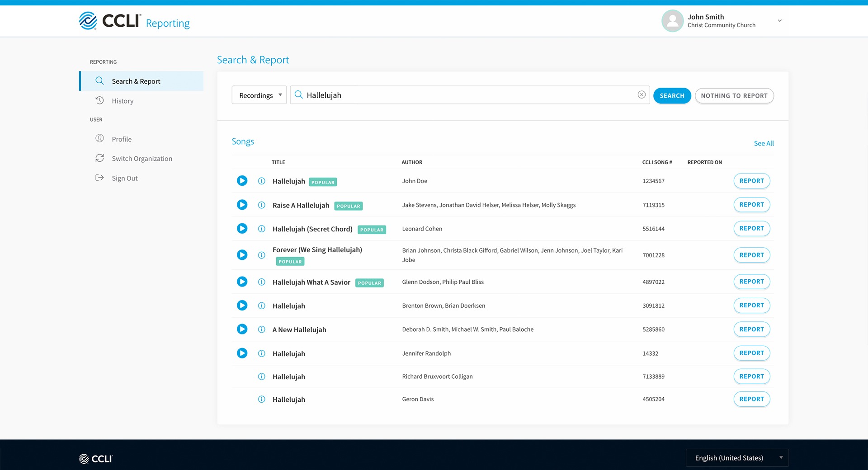Open See All songs link
Image resolution: width=868 pixels, height=470 pixels.
coord(764,143)
